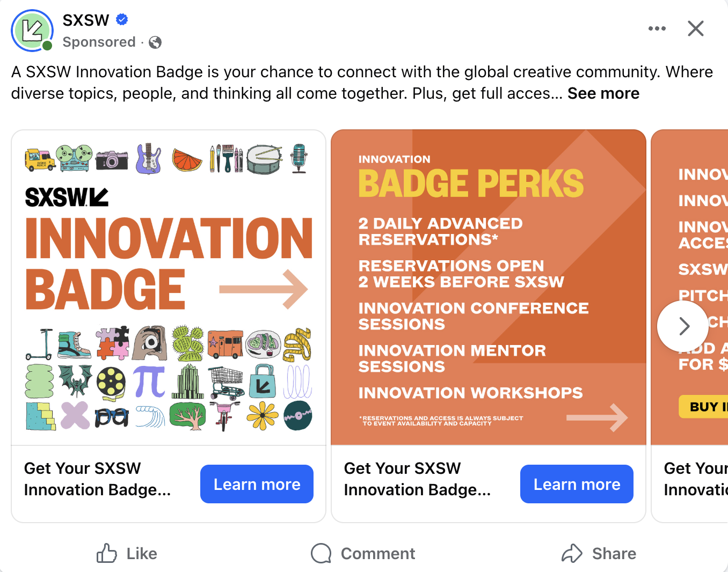Click Learn more on Badge Perks card

click(x=577, y=484)
